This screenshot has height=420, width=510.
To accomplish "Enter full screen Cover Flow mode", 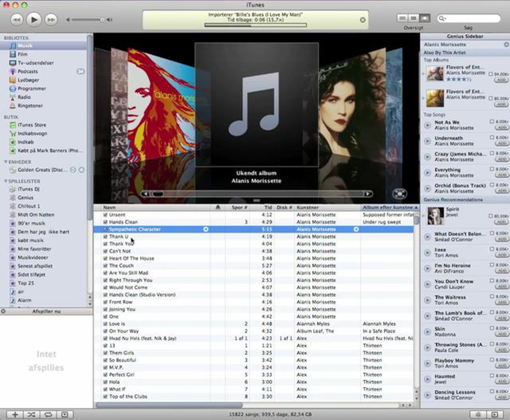I will 399,194.
